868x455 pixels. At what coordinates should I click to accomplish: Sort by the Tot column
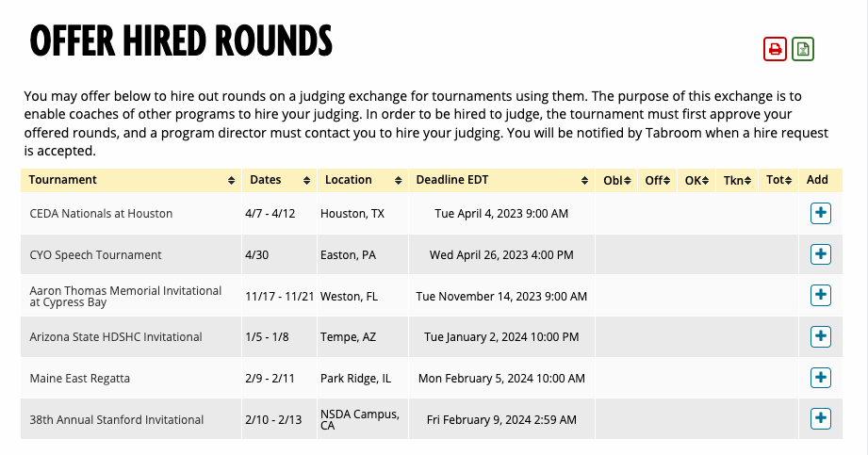pos(778,180)
